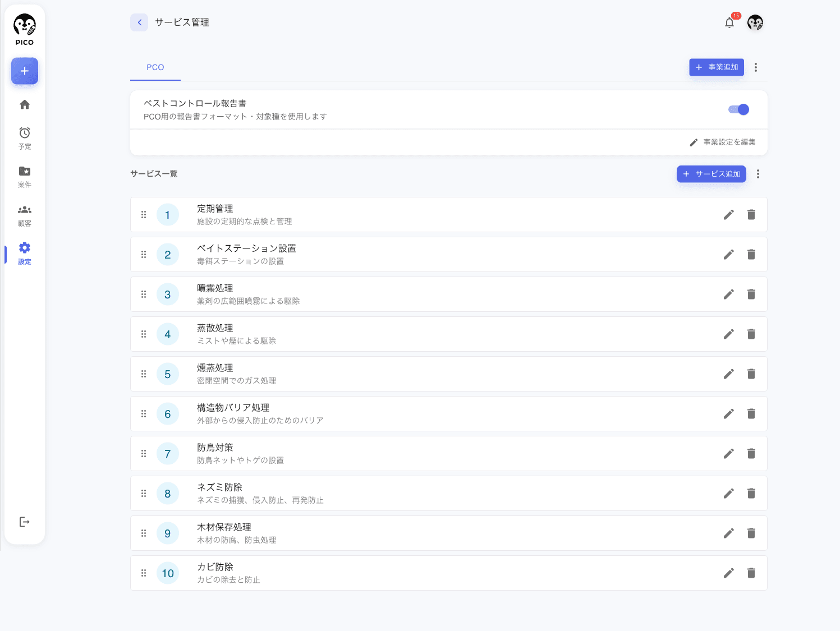This screenshot has width=840, height=631.
Task: Click the drag handle of 燻蒸処理 row
Action: click(x=144, y=374)
